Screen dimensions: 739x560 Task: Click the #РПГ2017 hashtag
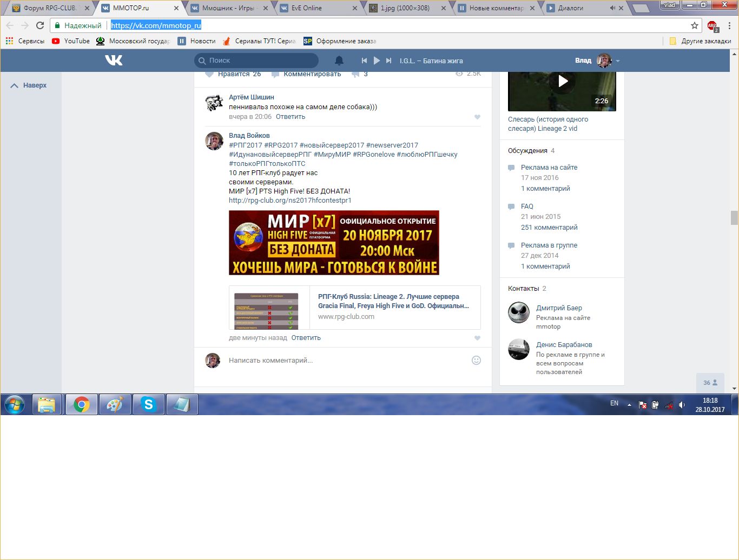tap(246, 145)
